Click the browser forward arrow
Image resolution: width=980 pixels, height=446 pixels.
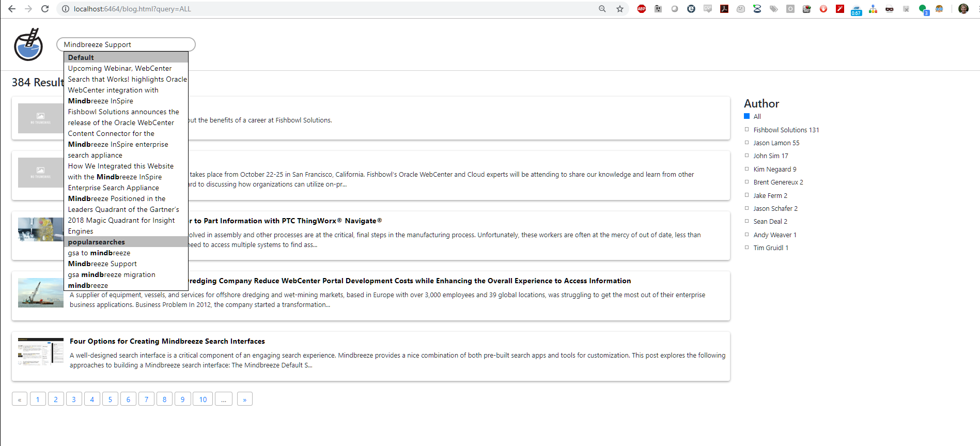click(x=28, y=9)
